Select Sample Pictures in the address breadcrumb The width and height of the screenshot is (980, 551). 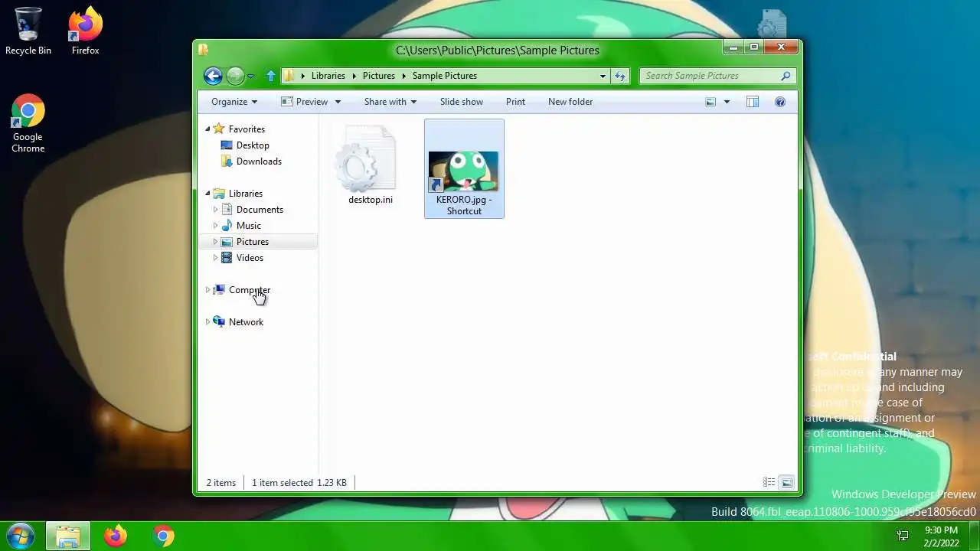tap(445, 76)
